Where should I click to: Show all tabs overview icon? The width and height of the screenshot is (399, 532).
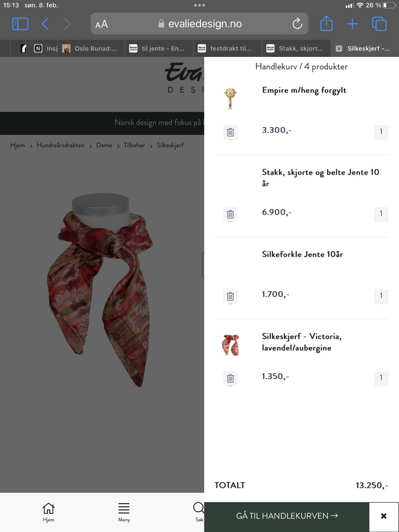coord(379,24)
